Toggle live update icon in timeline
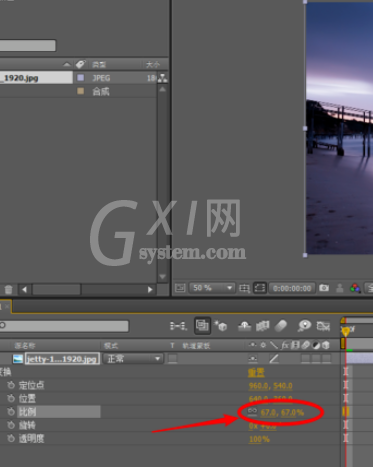This screenshot has height=467, width=373. (x=202, y=325)
